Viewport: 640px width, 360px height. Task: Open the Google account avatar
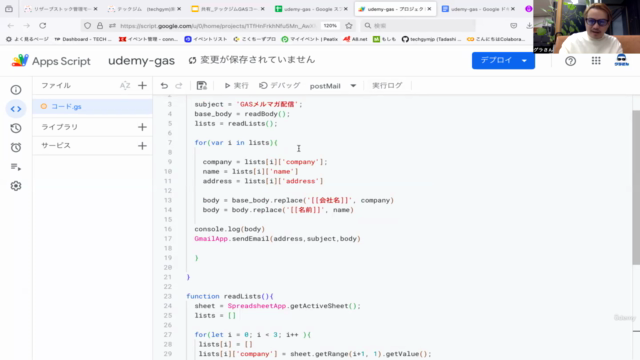click(x=621, y=60)
